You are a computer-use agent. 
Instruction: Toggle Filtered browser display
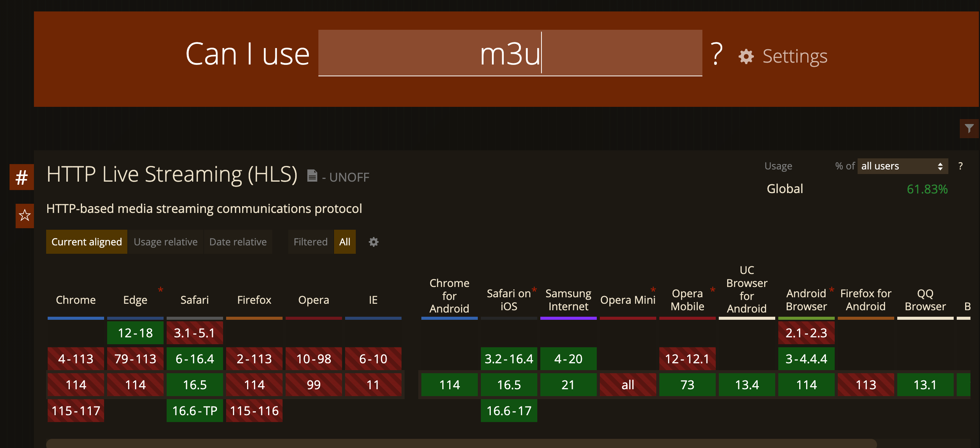point(310,242)
